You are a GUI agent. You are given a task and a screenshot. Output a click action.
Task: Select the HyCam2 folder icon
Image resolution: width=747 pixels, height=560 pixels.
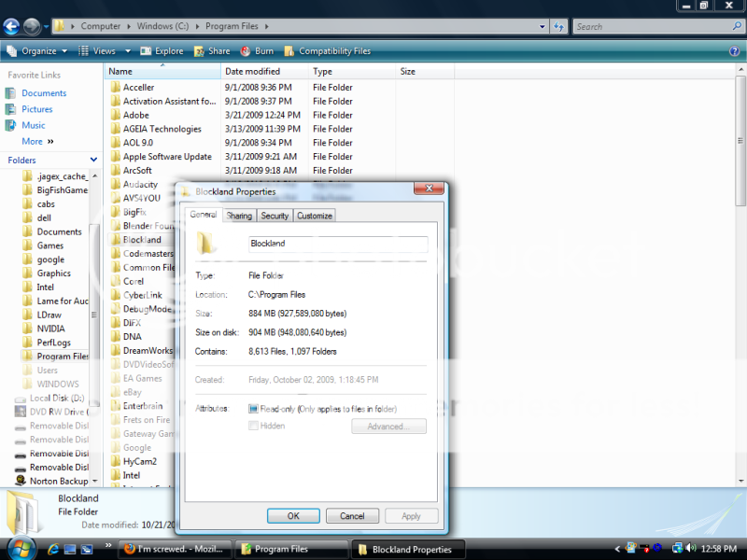[x=115, y=461]
